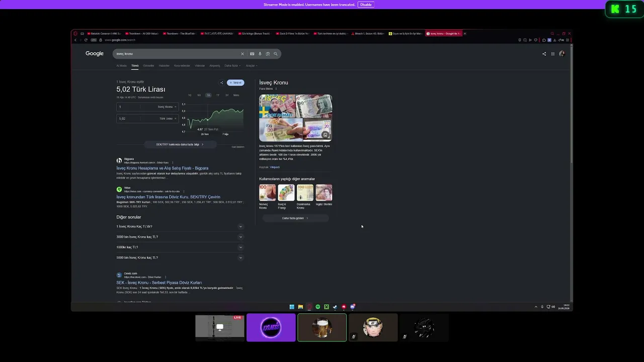Open Spotify from the taskbar
The width and height of the screenshot is (644, 362).
tap(318, 307)
